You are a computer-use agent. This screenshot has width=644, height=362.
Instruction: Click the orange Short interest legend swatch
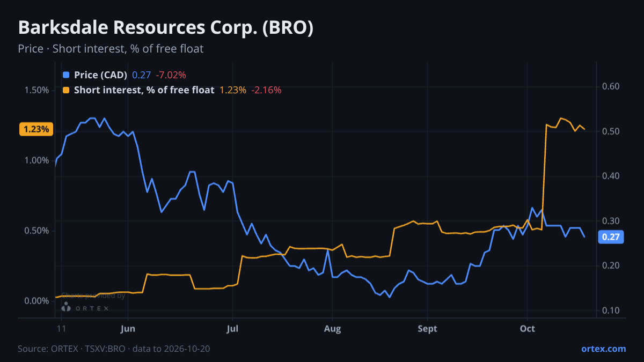click(x=66, y=90)
